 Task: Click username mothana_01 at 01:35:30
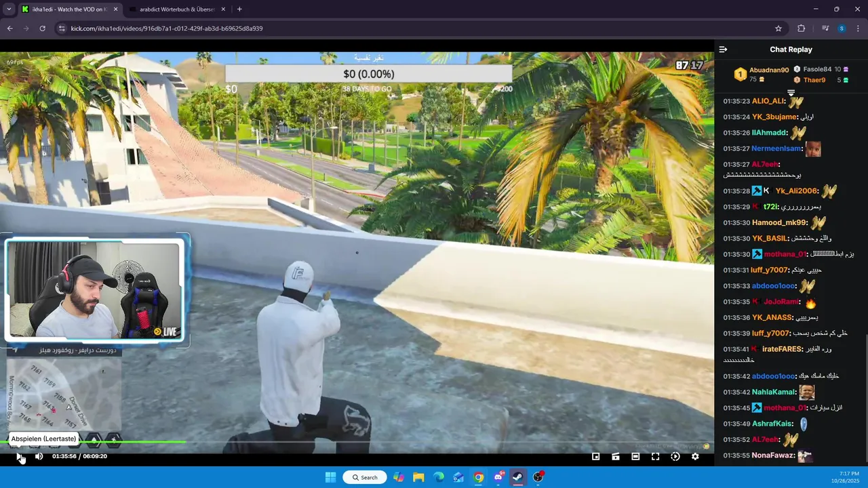785,254
